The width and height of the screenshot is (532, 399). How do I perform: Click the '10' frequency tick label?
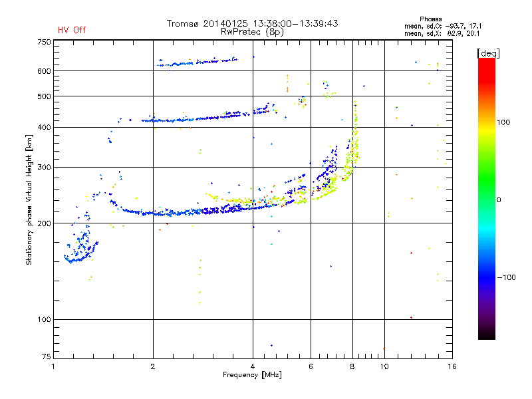coord(384,366)
